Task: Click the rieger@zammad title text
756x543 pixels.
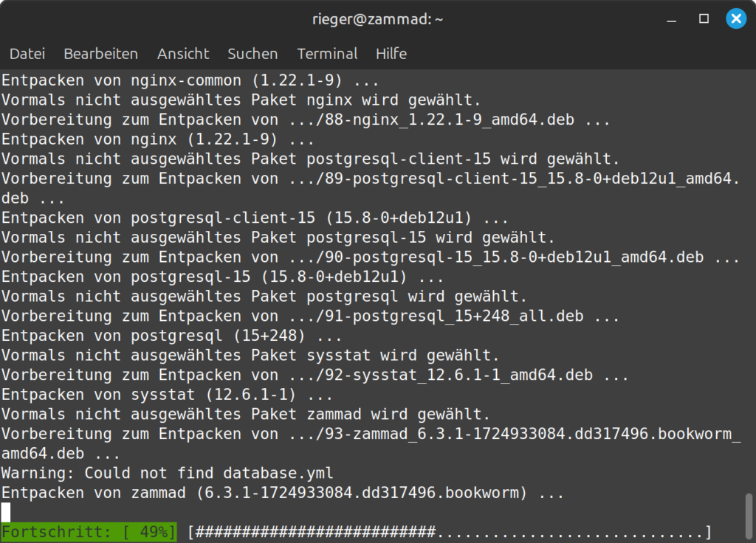Action: pyautogui.click(x=378, y=18)
